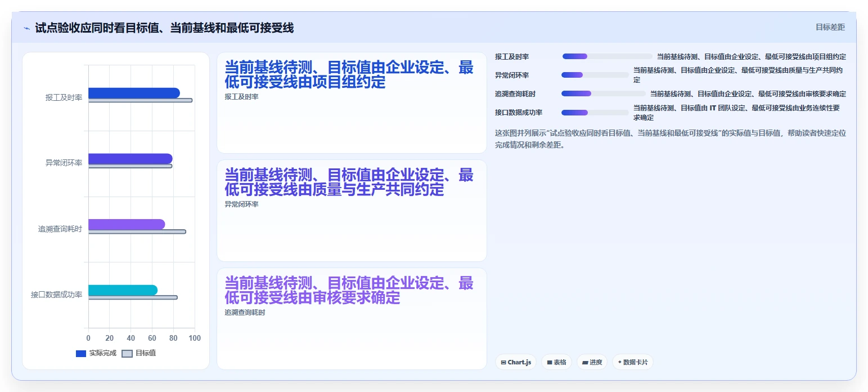Click the teal 接口数据成功率 actual bar in chart
868x392 pixels.
point(123,290)
